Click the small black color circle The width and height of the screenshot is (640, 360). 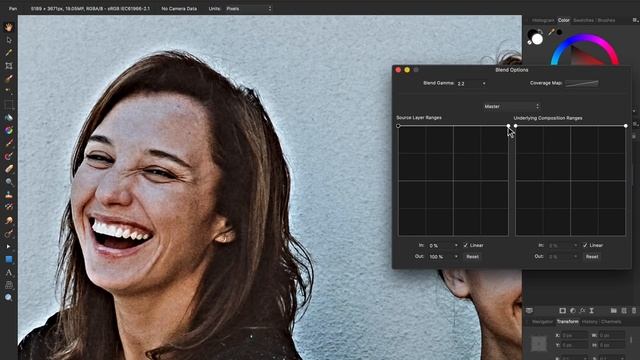(559, 32)
